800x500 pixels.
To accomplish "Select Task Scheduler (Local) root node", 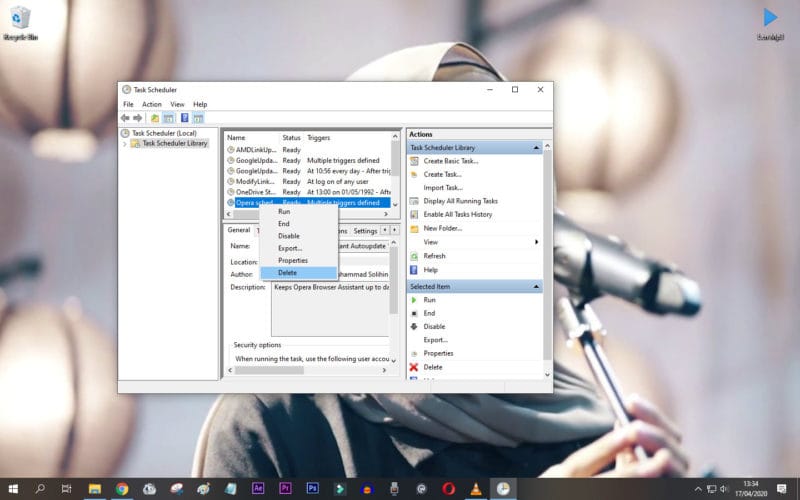I will [x=164, y=133].
